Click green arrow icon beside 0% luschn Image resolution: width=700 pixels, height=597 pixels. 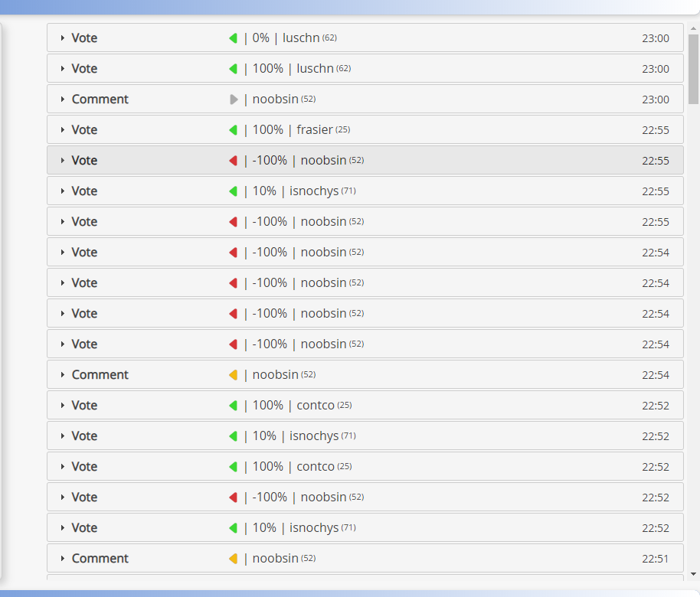(233, 38)
